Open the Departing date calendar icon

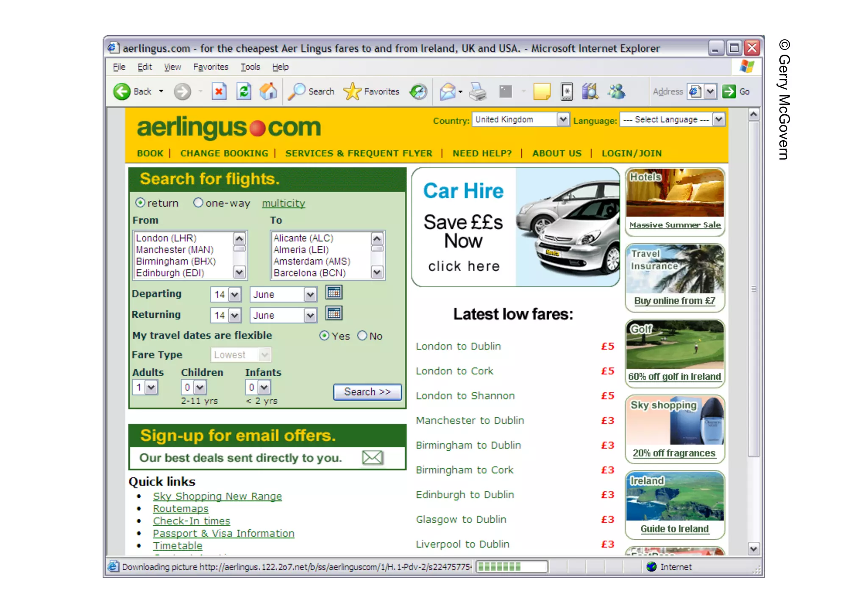click(x=334, y=293)
